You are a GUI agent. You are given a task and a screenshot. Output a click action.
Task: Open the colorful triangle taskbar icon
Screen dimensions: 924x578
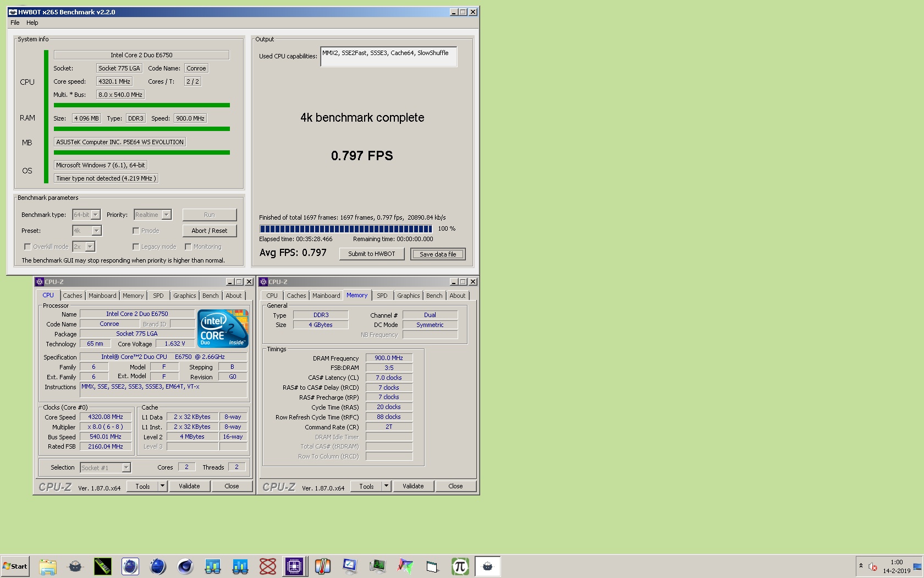tap(405, 566)
